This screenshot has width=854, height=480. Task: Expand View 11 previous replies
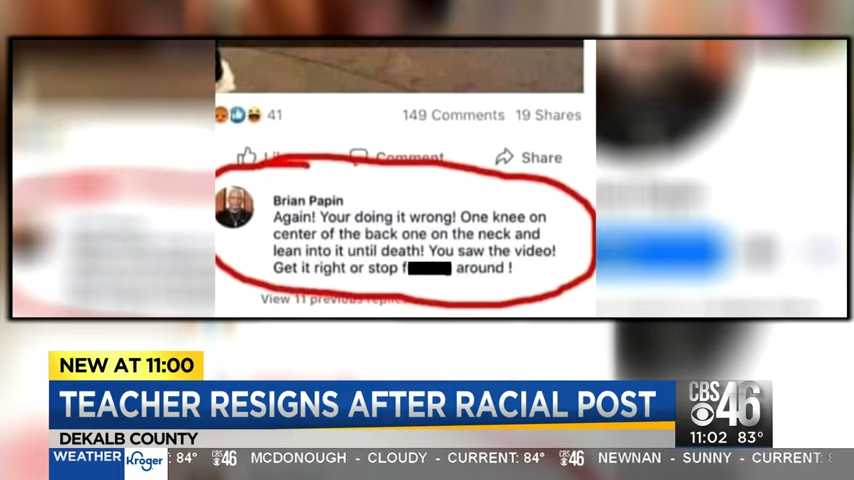pos(331,299)
